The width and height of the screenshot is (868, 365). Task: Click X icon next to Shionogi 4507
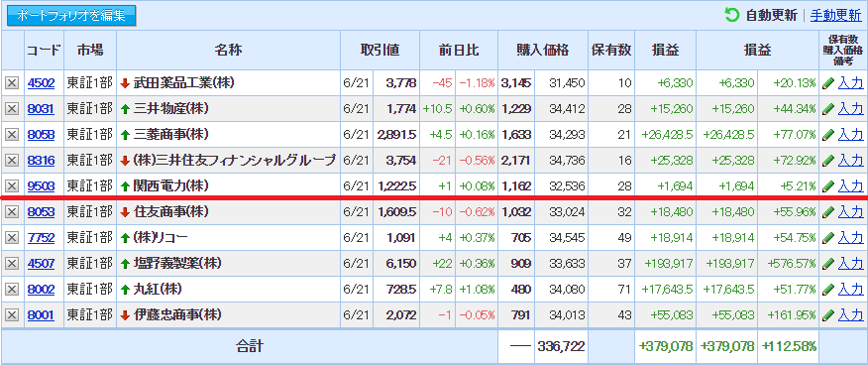pyautogui.click(x=12, y=263)
